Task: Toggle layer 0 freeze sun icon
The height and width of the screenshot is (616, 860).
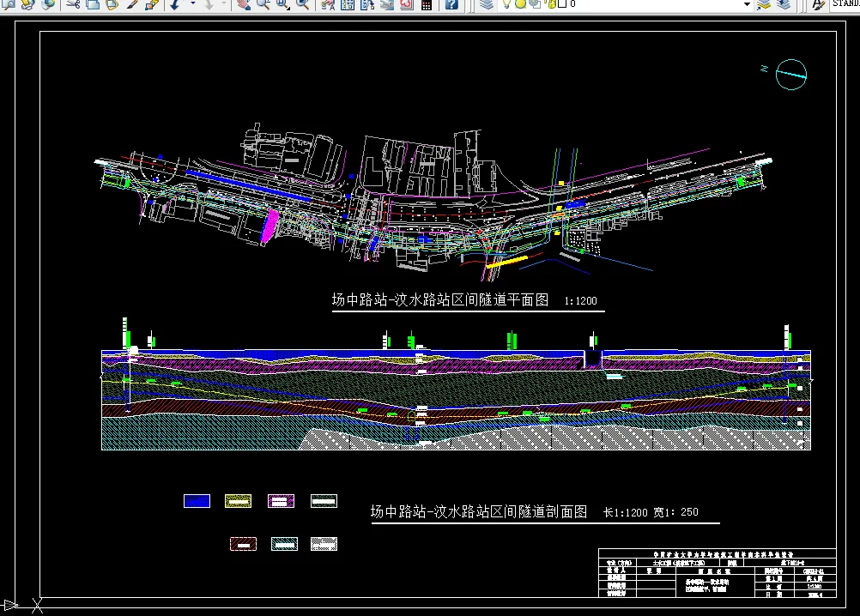Action: [x=520, y=4]
